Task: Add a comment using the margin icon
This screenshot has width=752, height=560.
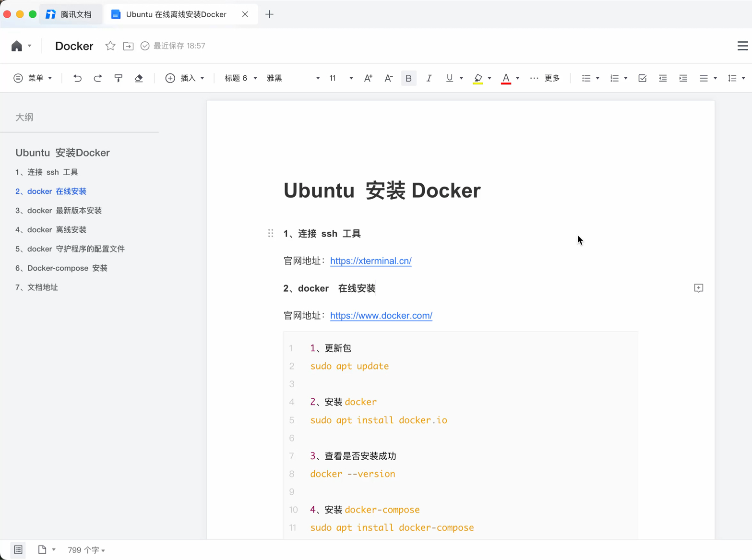Action: (x=699, y=288)
